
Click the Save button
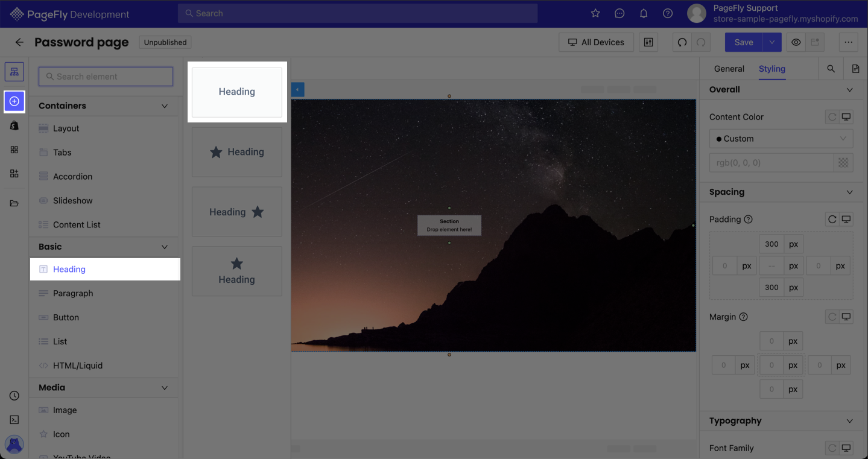click(744, 42)
